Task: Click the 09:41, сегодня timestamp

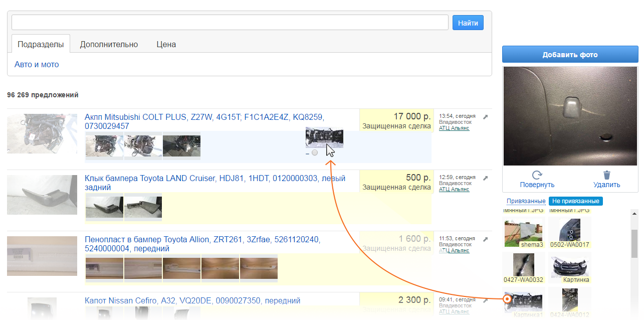Action: click(457, 299)
